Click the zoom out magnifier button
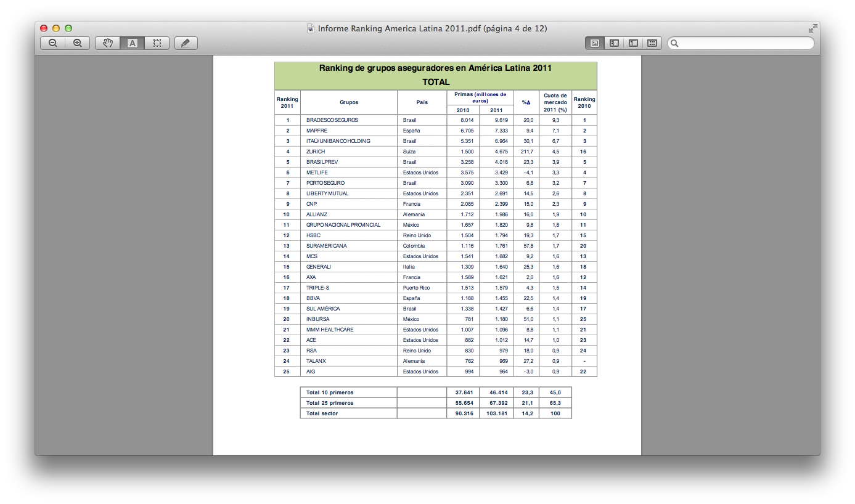The height and width of the screenshot is (504, 855). (x=53, y=43)
